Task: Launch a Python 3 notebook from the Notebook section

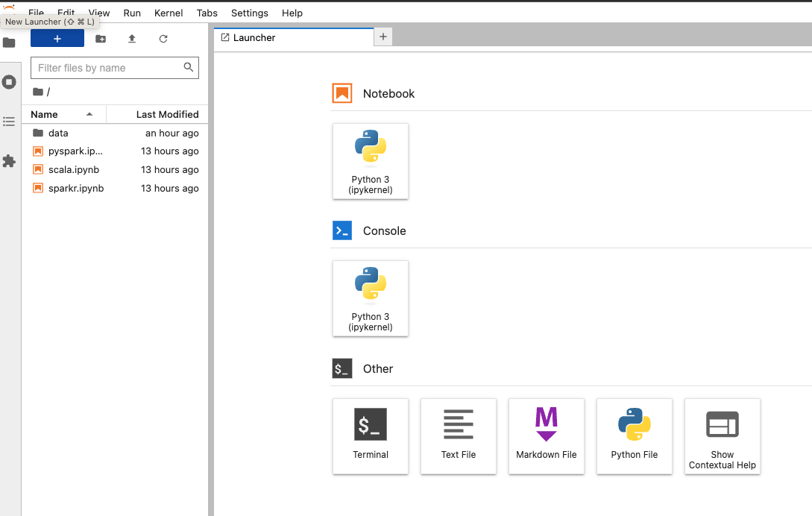Action: [371, 161]
